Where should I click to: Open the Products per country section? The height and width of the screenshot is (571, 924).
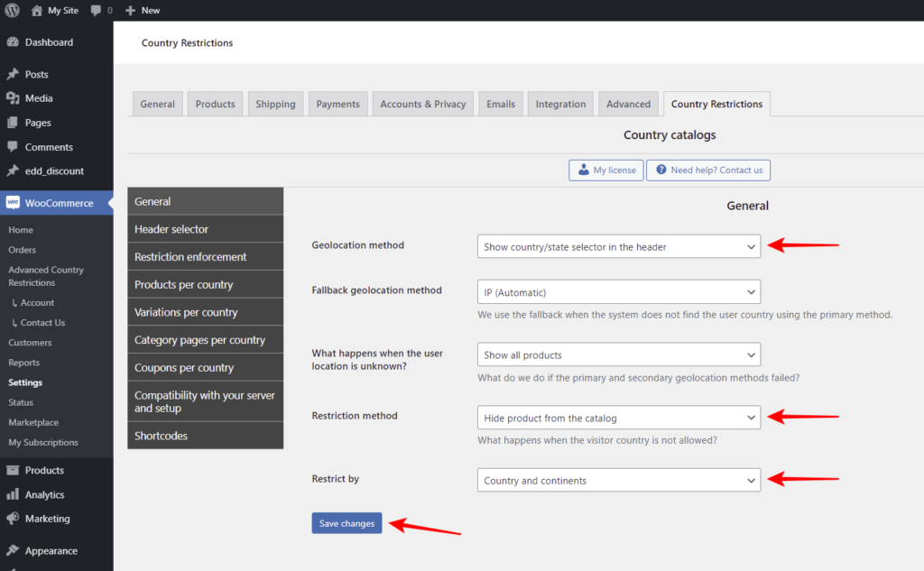205,284
